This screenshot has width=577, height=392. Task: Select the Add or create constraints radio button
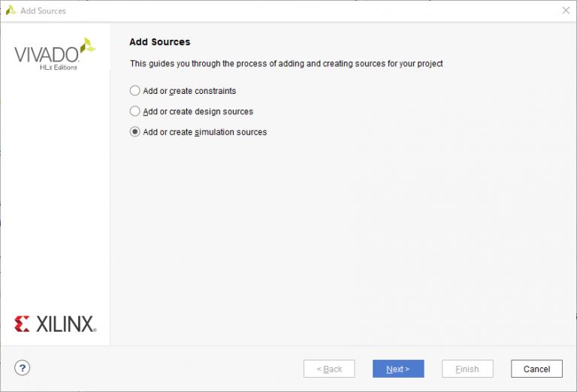(x=135, y=91)
